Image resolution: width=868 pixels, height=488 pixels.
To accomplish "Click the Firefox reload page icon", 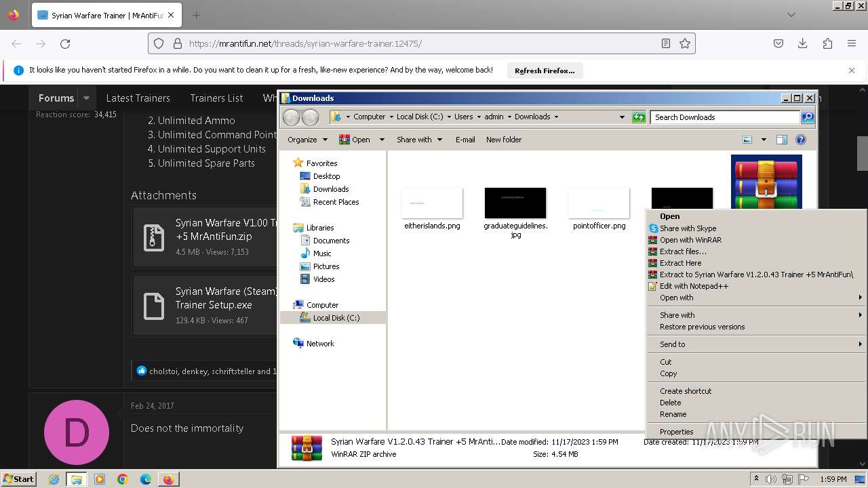I will [65, 43].
